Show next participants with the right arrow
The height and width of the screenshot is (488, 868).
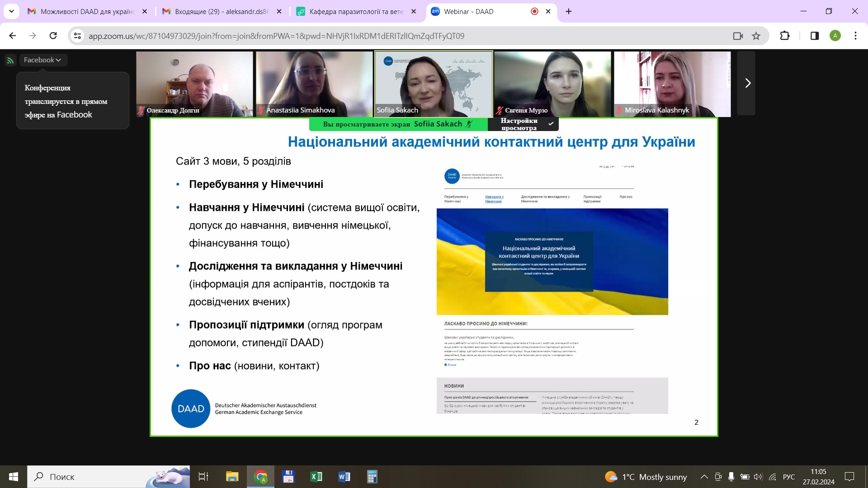pos(746,83)
